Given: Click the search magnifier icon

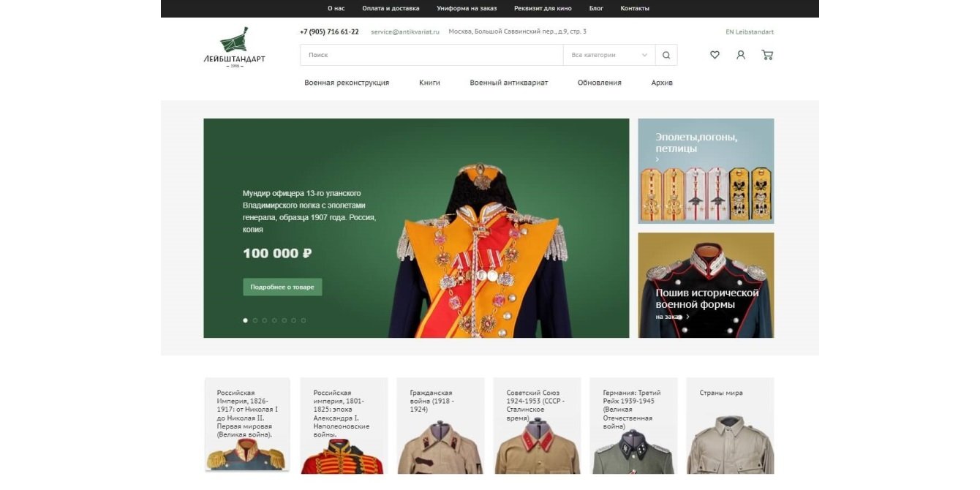Looking at the screenshot, I should click(x=666, y=55).
